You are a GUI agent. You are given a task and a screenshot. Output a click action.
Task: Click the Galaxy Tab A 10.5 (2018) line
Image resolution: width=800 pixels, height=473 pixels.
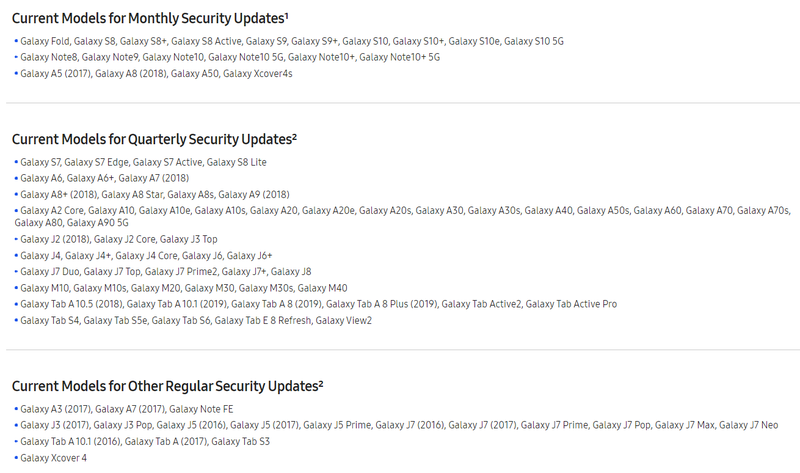pos(315,304)
